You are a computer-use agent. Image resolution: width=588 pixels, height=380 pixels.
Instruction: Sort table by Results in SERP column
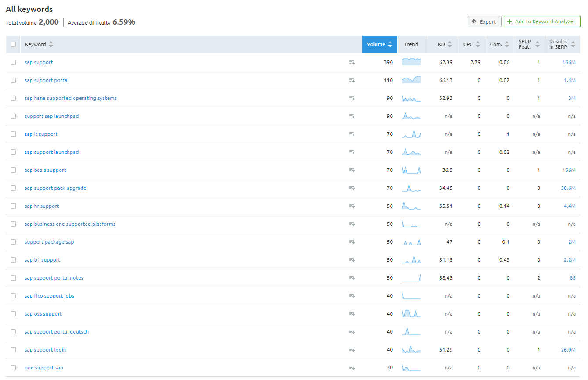pyautogui.click(x=562, y=44)
